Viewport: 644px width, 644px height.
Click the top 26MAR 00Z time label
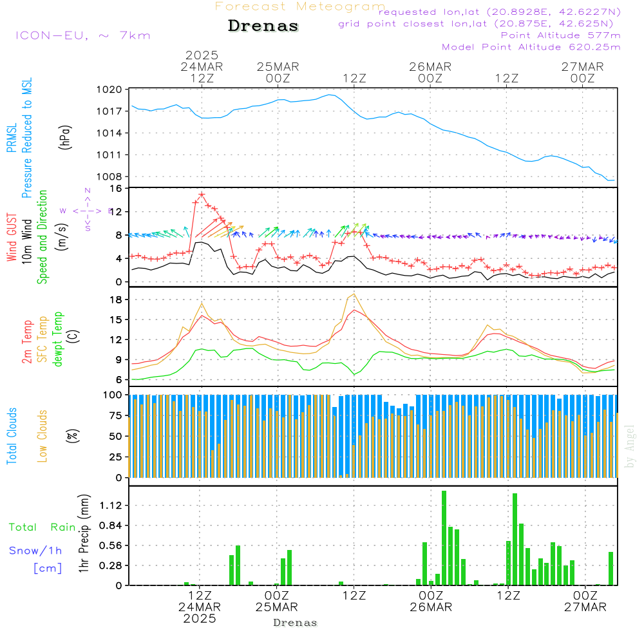pos(430,72)
